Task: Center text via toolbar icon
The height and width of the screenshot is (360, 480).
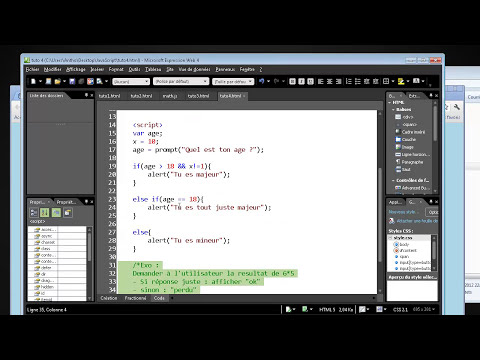Action: click(x=330, y=81)
